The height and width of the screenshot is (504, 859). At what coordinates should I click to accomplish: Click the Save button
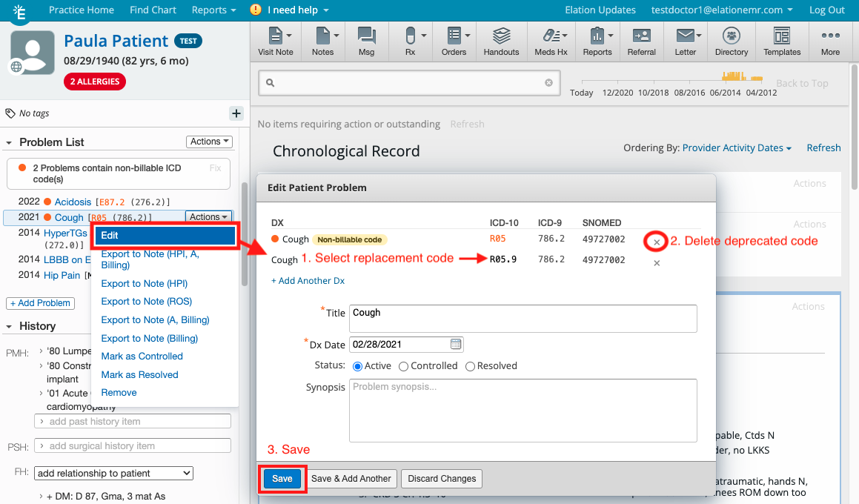282,479
